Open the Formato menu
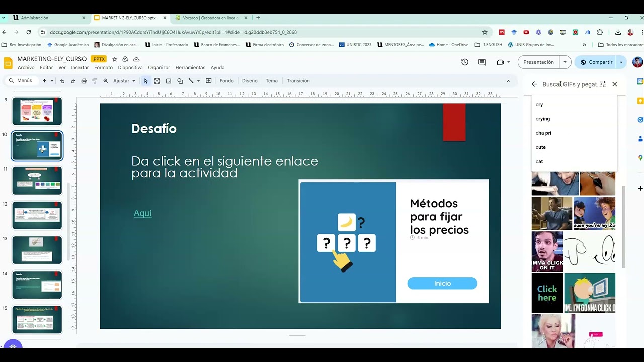644x362 pixels. coord(103,68)
